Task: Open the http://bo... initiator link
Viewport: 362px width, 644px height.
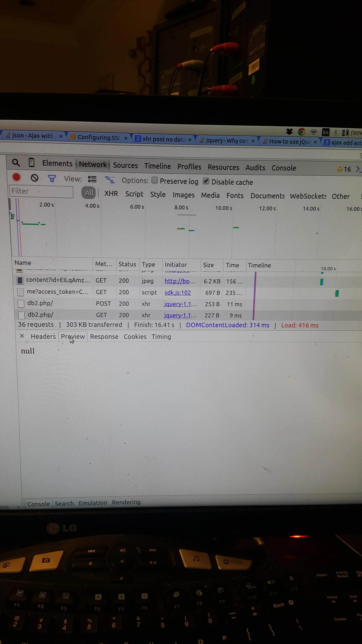Action: click(180, 281)
